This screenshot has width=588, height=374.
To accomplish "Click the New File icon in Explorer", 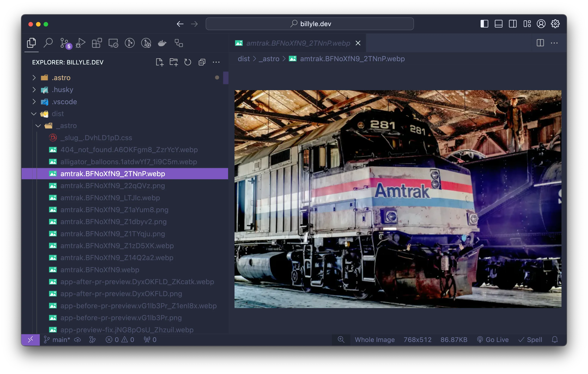I will 160,62.
